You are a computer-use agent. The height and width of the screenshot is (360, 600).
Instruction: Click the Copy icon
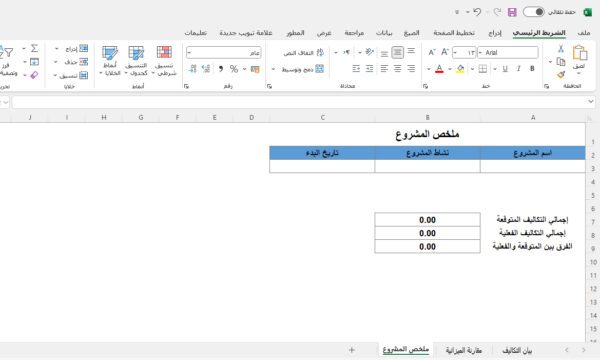click(x=561, y=62)
